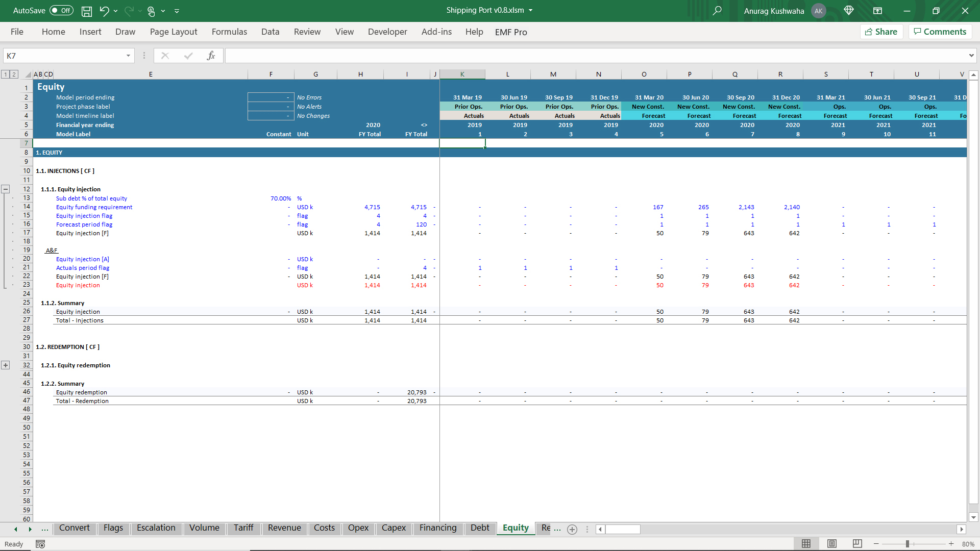This screenshot has width=980, height=551.
Task: Expand the formula bar chevron
Action: tap(971, 56)
